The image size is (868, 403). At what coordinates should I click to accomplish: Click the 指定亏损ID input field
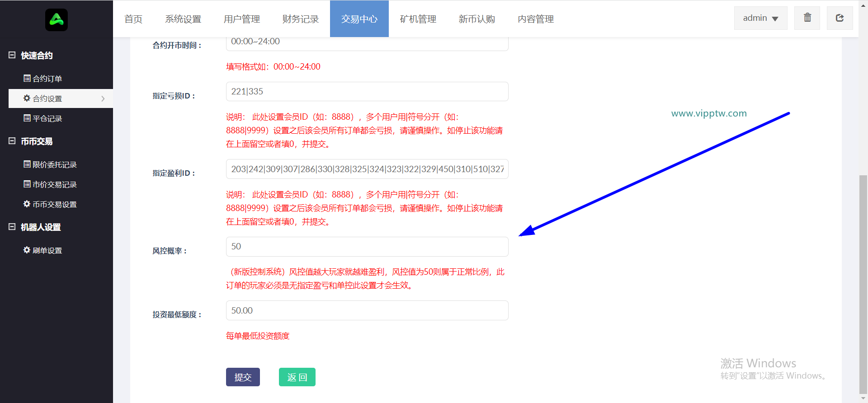(367, 91)
